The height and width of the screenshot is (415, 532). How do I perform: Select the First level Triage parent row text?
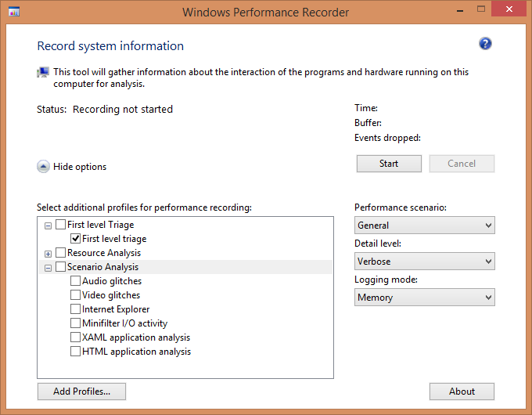pyautogui.click(x=101, y=225)
